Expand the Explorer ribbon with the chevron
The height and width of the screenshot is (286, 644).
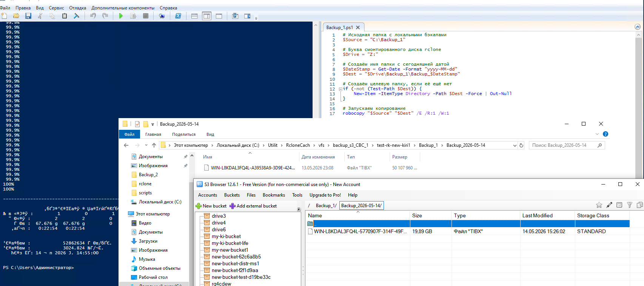[597, 134]
